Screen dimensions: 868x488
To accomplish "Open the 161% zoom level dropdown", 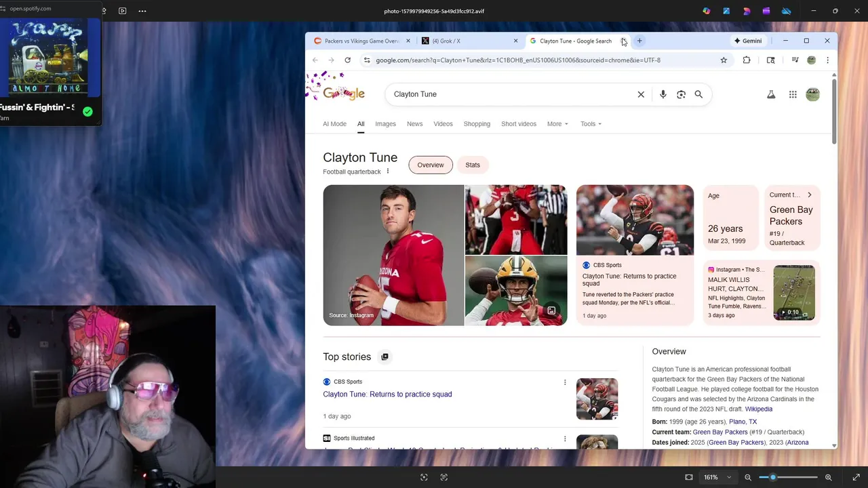I will click(x=717, y=477).
